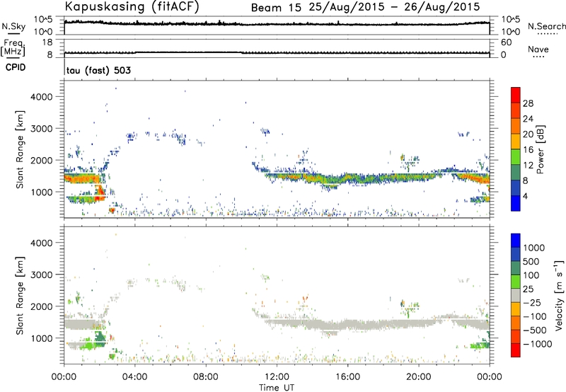Viewport: 566px width, 392px height.
Task: Click the noise trace in N.Sky panel
Action: pyautogui.click(x=277, y=24)
